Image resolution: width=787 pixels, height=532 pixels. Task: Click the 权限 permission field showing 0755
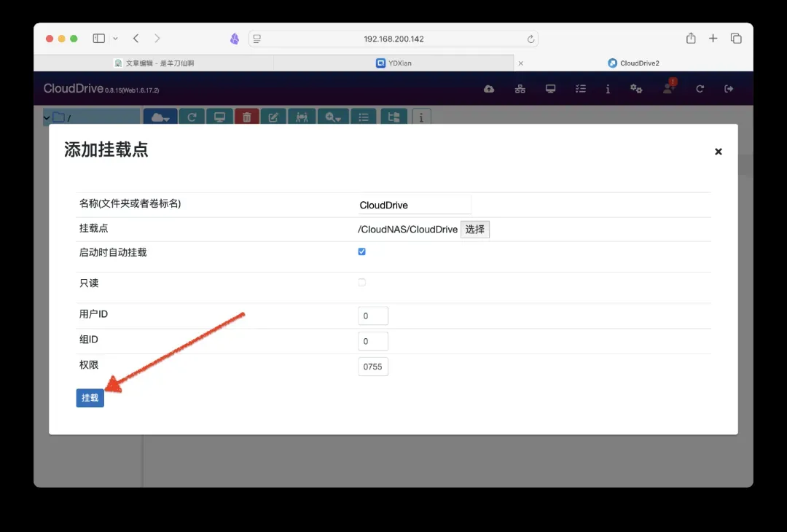tap(372, 367)
